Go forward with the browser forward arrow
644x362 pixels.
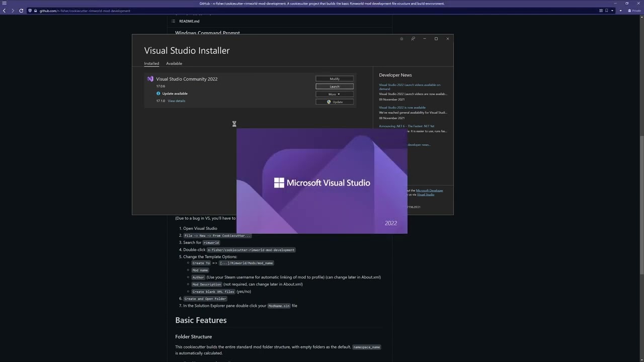(x=13, y=11)
